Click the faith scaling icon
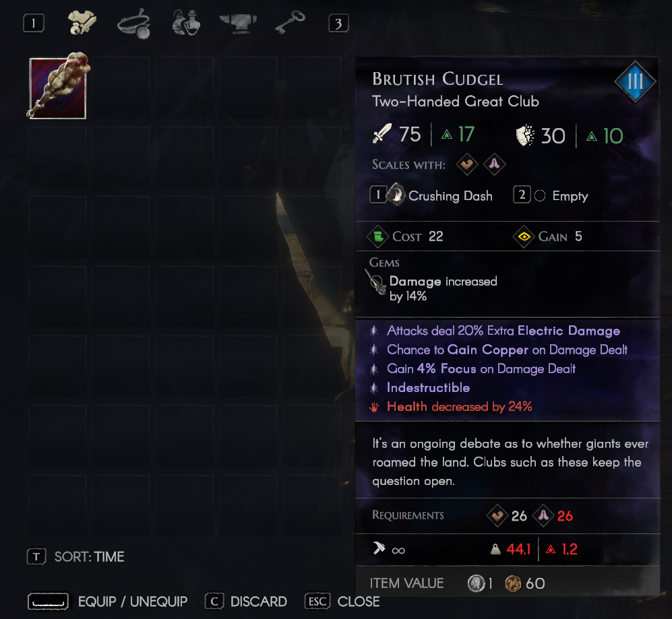 (x=494, y=164)
